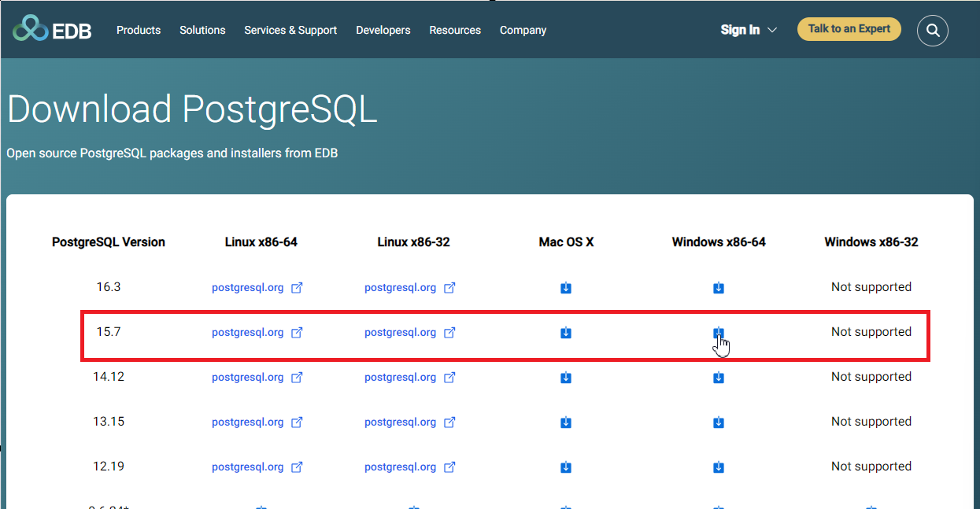Image resolution: width=980 pixels, height=509 pixels.
Task: Download Mac OS X installer for PostgreSQL 12.19
Action: [x=566, y=467]
